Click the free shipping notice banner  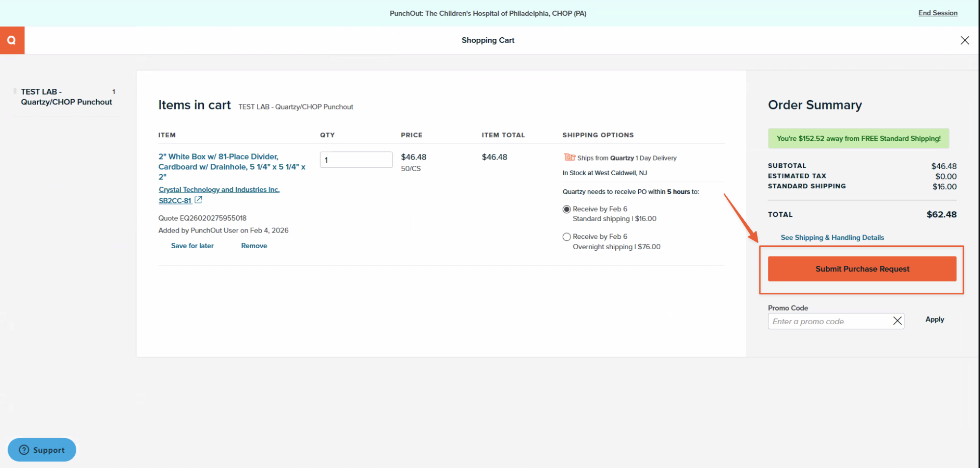[858, 138]
